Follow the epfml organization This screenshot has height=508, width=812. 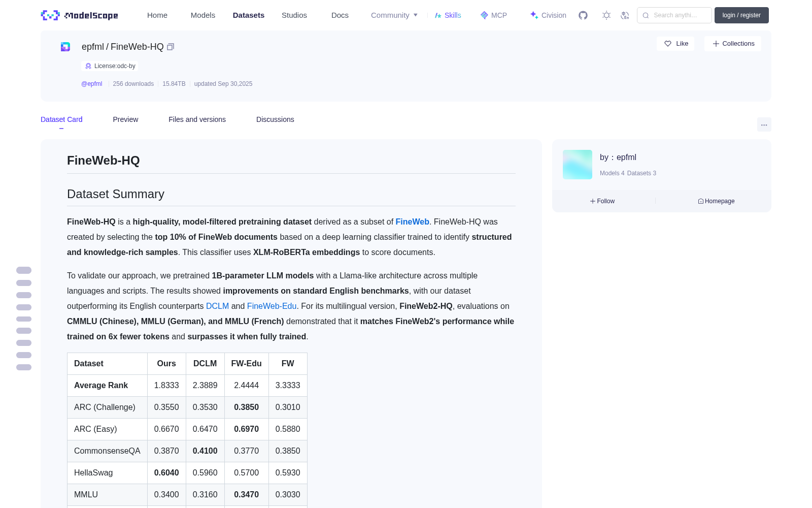coord(602,201)
